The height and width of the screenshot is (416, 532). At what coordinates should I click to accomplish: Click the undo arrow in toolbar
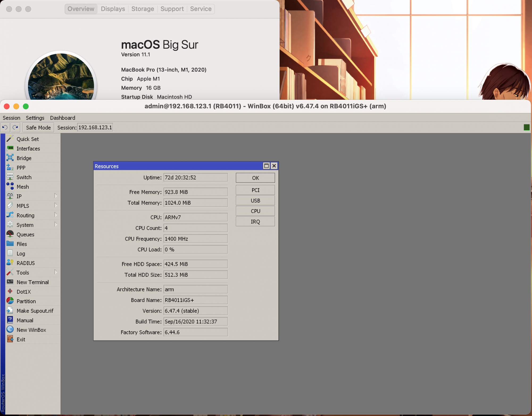[5, 127]
